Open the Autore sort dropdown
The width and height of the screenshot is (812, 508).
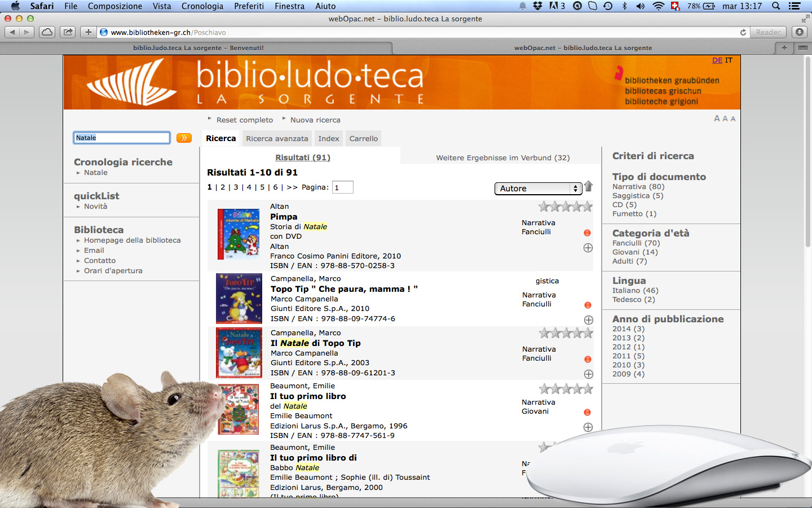pyautogui.click(x=538, y=189)
